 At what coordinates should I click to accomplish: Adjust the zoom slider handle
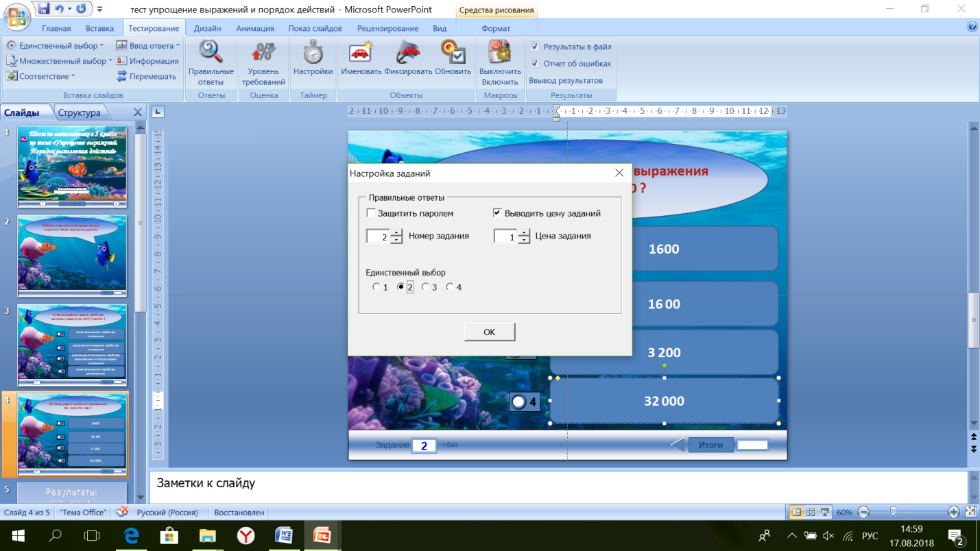[x=893, y=511]
